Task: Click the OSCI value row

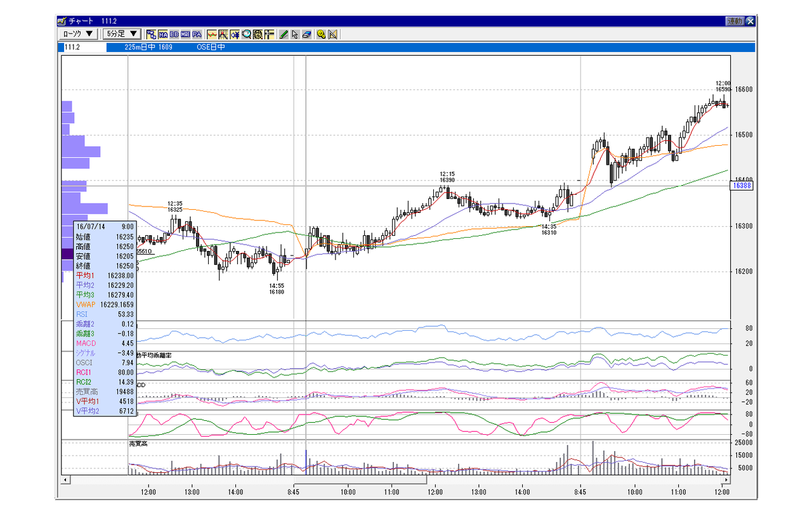Action: (x=105, y=363)
